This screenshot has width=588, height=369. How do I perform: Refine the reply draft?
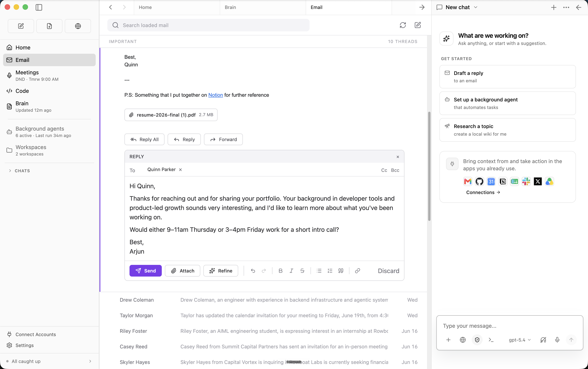221,271
